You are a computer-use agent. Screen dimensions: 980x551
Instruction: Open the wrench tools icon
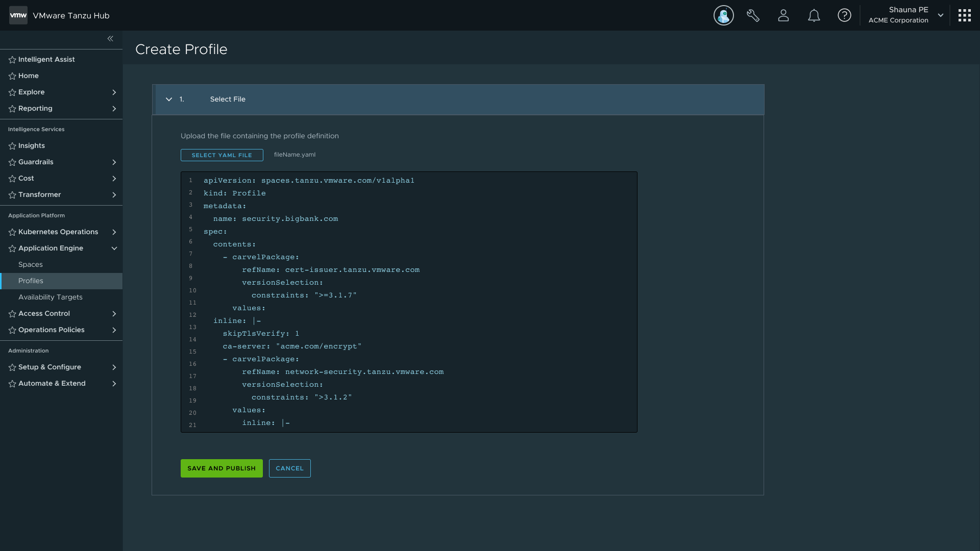[753, 15]
